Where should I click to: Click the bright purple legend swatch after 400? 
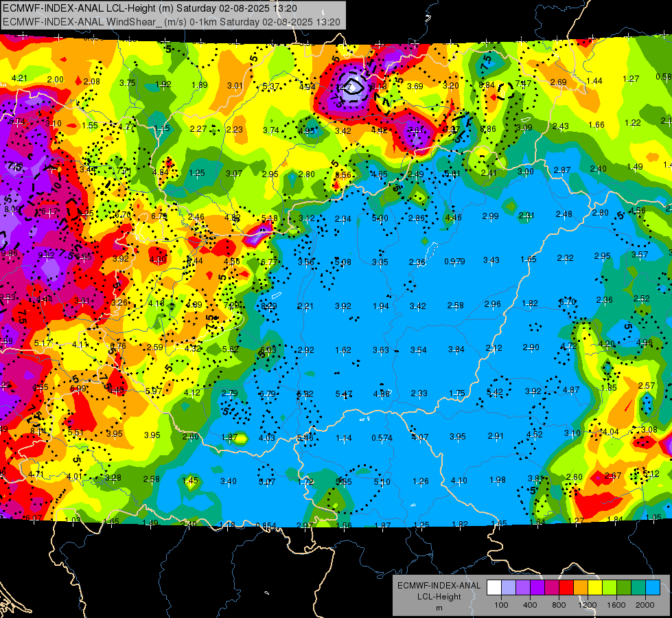pyautogui.click(x=537, y=588)
